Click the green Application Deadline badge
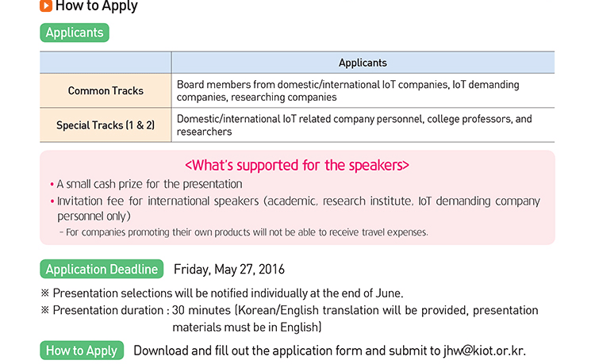This screenshot has height=364, width=595. point(102,269)
